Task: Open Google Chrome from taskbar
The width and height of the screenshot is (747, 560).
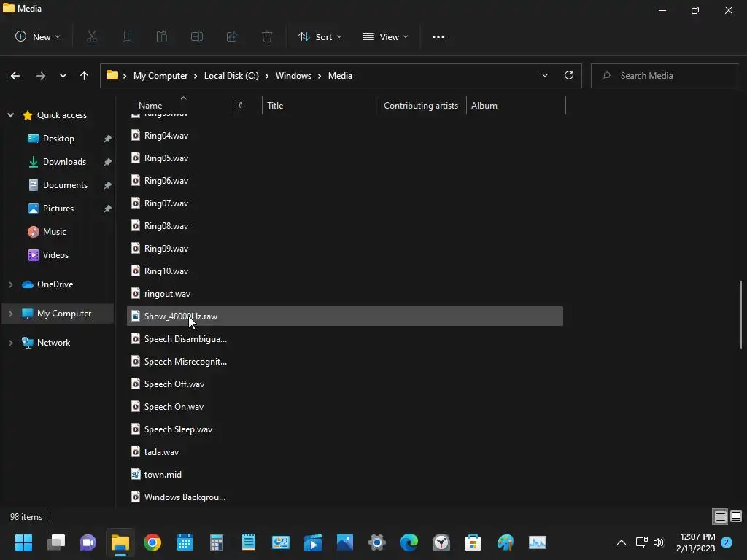Action: (152, 542)
